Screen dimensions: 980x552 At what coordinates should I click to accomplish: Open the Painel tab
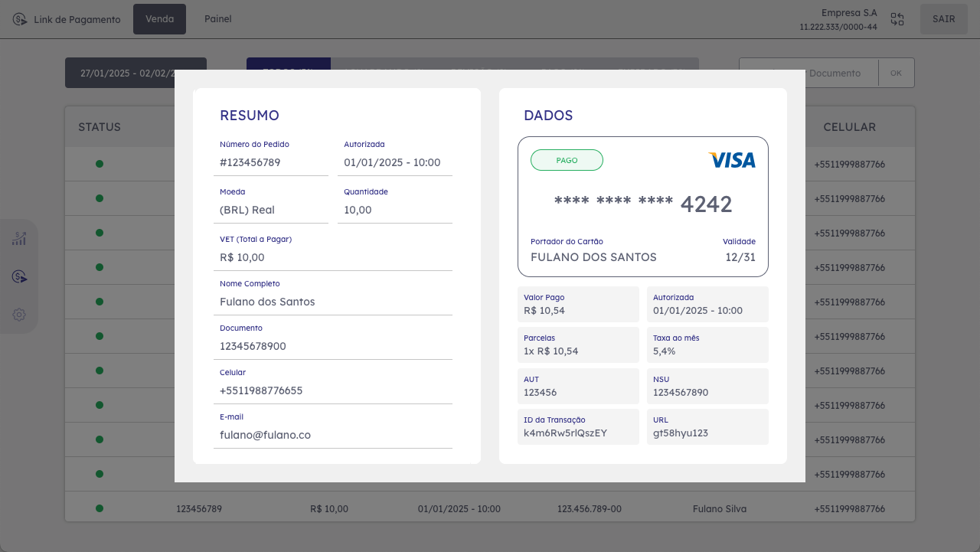pyautogui.click(x=217, y=19)
